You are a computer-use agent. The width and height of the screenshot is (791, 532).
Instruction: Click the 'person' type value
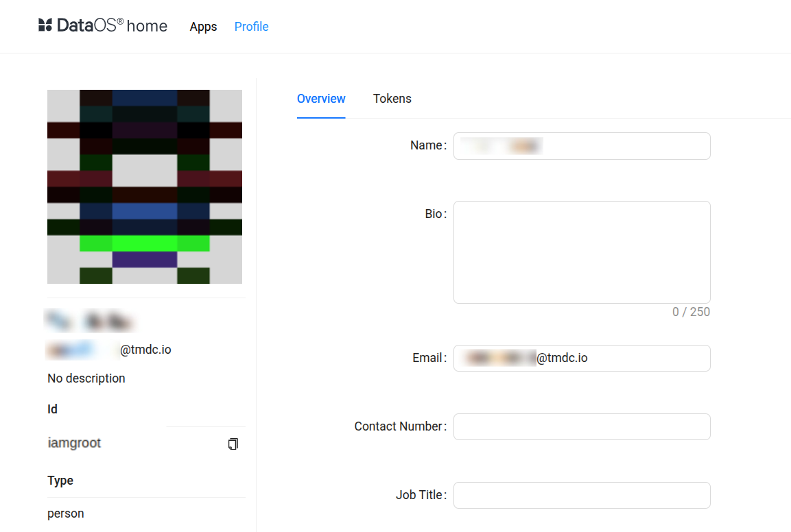click(x=66, y=513)
